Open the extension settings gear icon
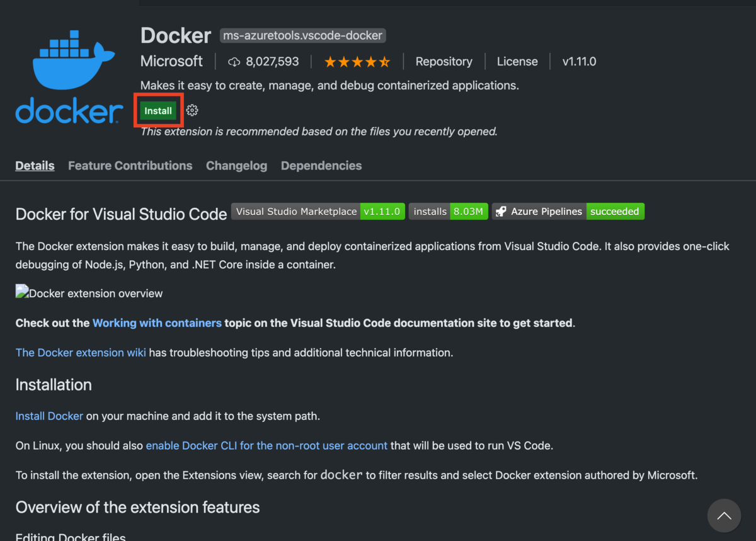The image size is (756, 541). (x=192, y=110)
